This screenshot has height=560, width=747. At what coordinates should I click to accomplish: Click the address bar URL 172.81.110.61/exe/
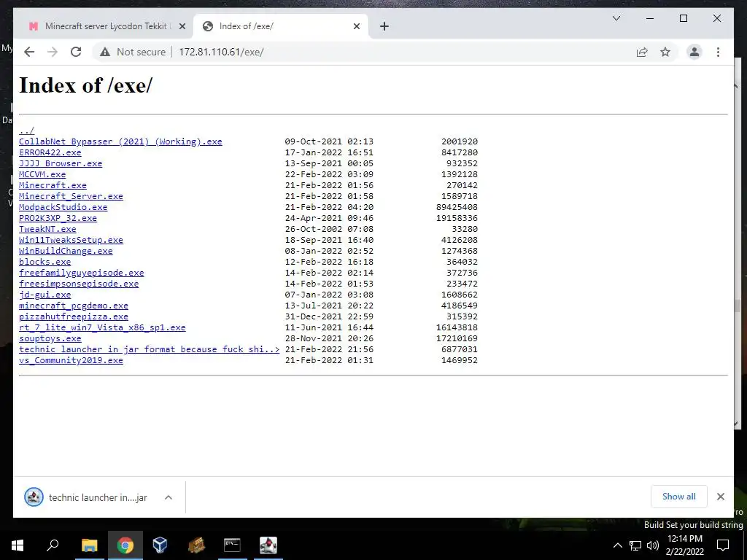tap(221, 52)
